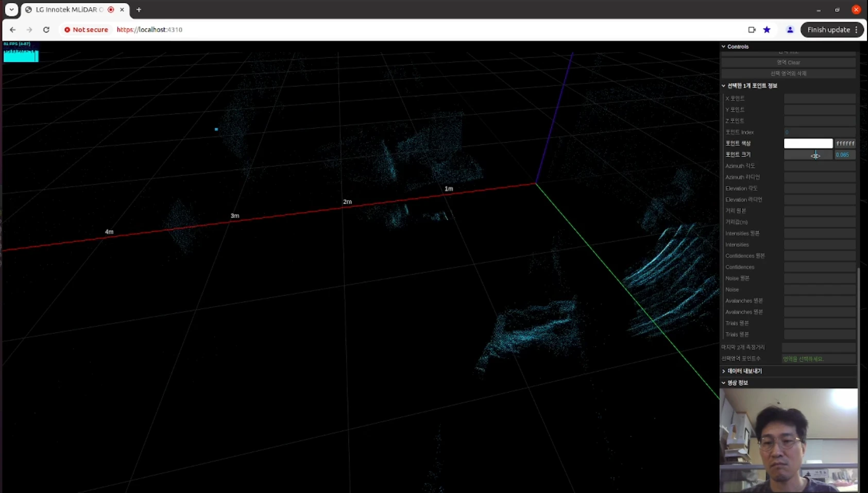868x493 pixels.
Task: Click the Elevation 각도 value field
Action: (x=820, y=189)
